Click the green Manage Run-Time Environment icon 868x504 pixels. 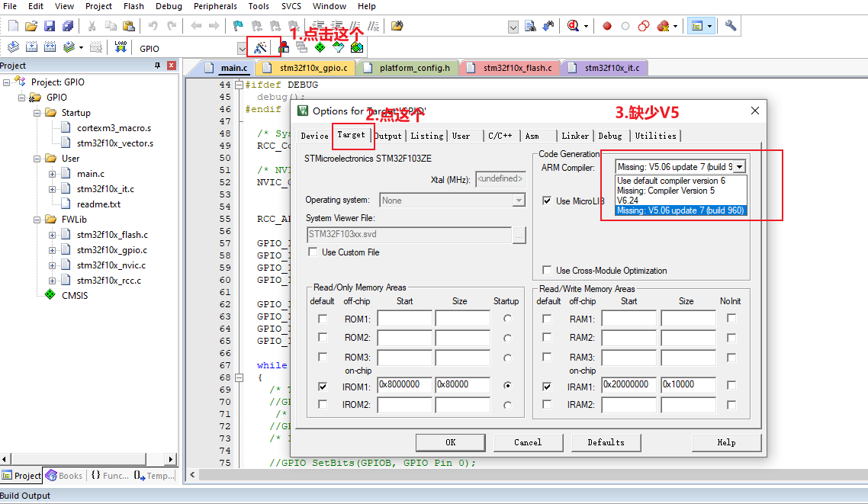click(x=320, y=47)
